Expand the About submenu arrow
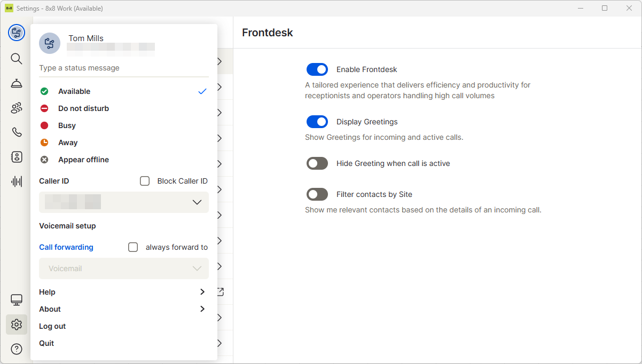 202,309
